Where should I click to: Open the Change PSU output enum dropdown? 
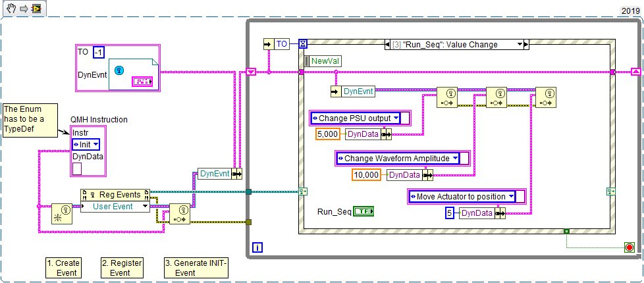coord(356,118)
